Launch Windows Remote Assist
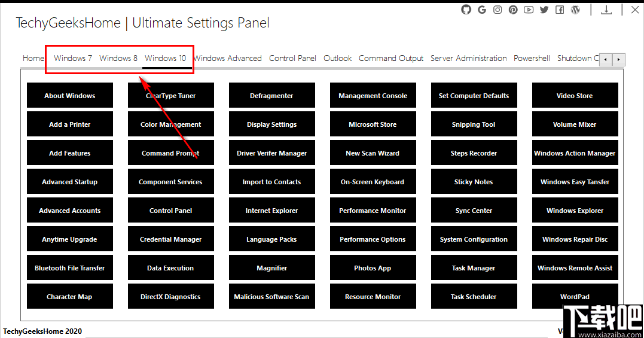 [575, 268]
